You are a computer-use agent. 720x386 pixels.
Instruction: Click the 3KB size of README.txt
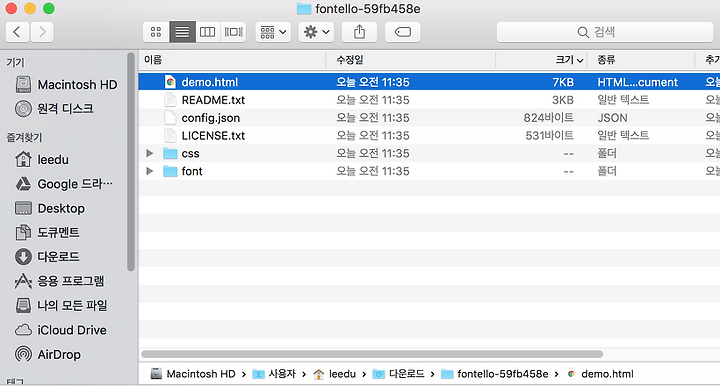click(563, 100)
